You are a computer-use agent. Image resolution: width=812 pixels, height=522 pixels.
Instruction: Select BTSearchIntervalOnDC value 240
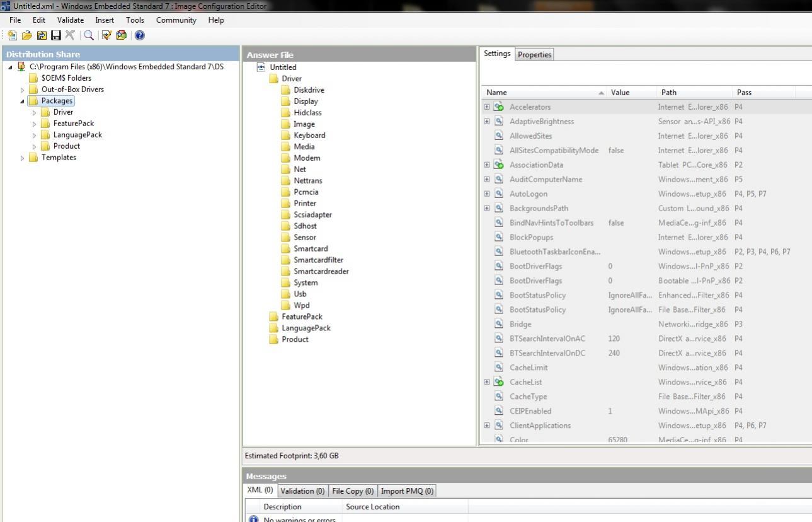pos(614,353)
